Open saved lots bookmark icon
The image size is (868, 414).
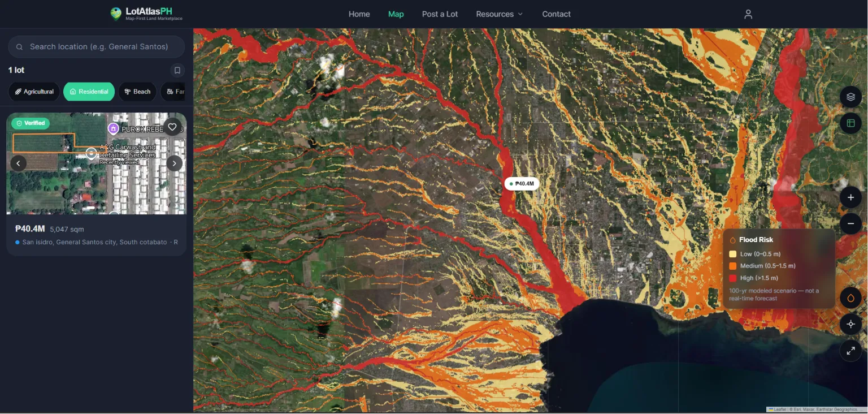click(x=177, y=70)
